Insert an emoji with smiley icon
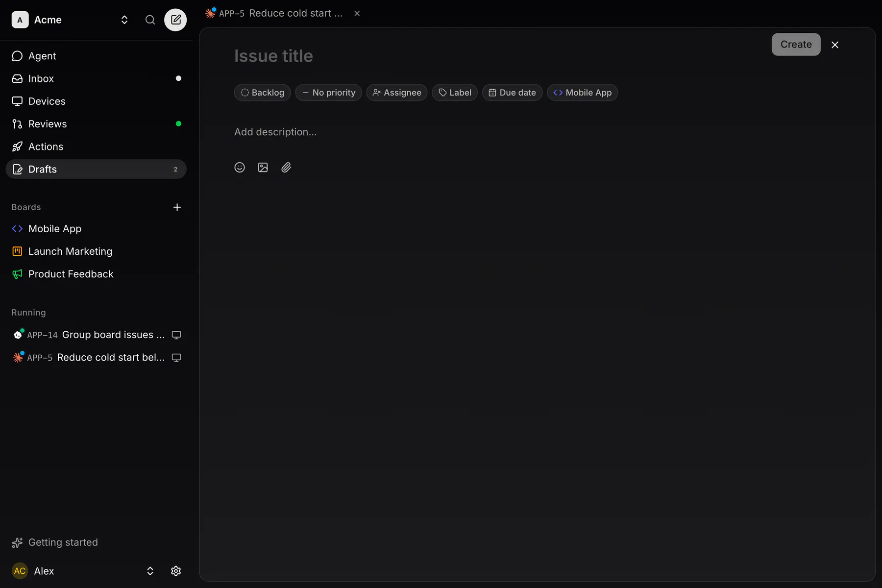The height and width of the screenshot is (588, 882). [240, 168]
